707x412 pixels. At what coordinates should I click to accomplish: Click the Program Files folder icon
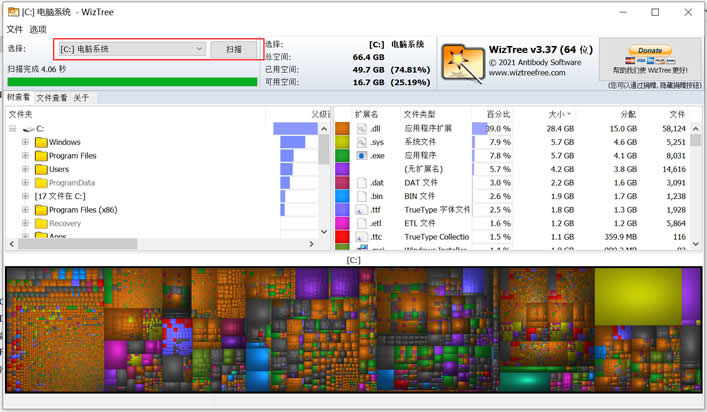(41, 156)
